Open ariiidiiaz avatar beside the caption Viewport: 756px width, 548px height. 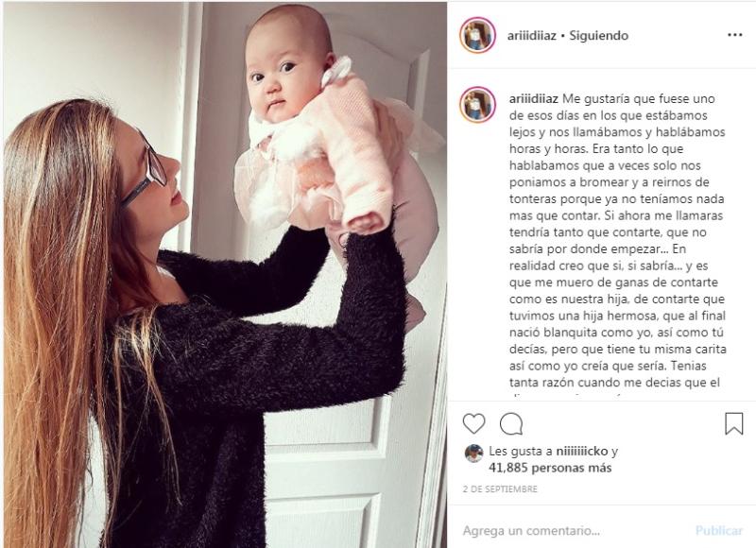pos(477,105)
